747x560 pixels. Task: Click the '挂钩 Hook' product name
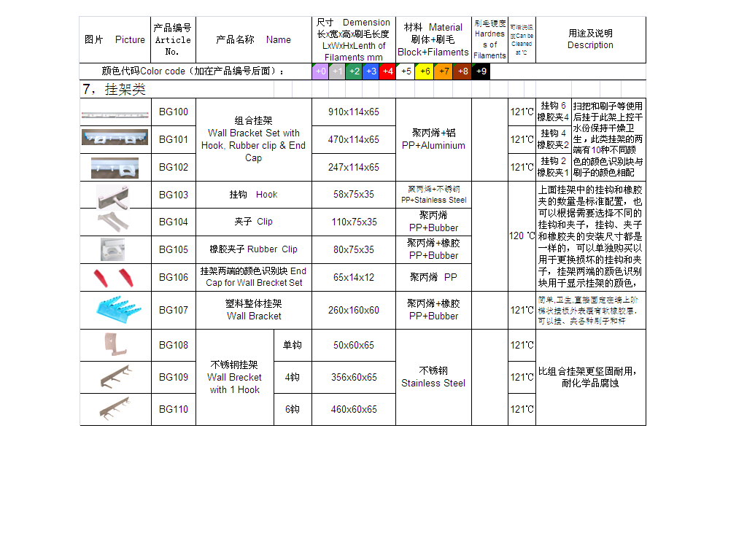(x=253, y=194)
